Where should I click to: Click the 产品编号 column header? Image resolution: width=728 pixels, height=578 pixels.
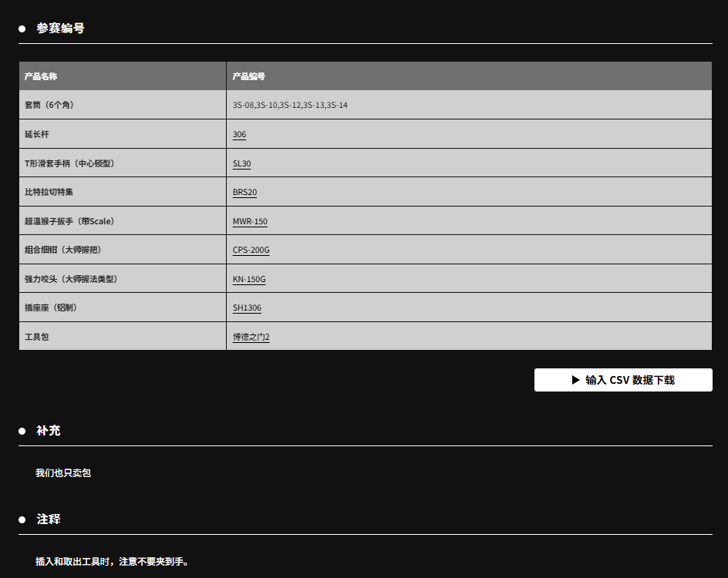(x=249, y=76)
